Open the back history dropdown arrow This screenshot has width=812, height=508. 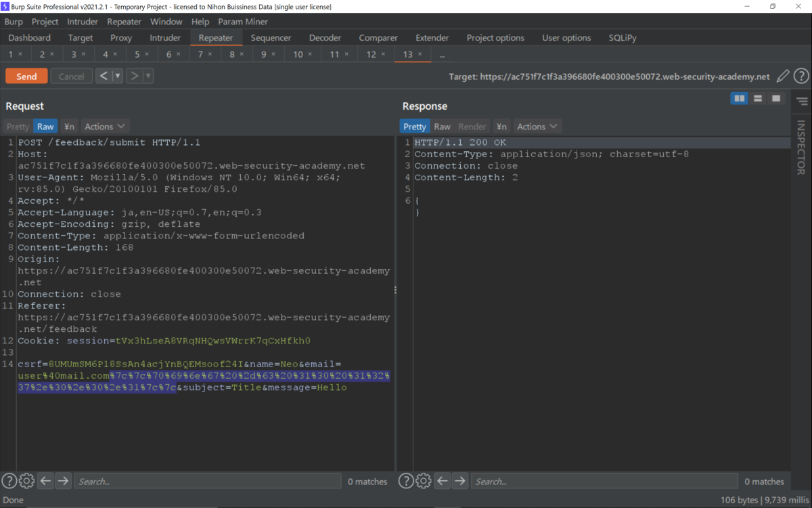click(x=118, y=76)
